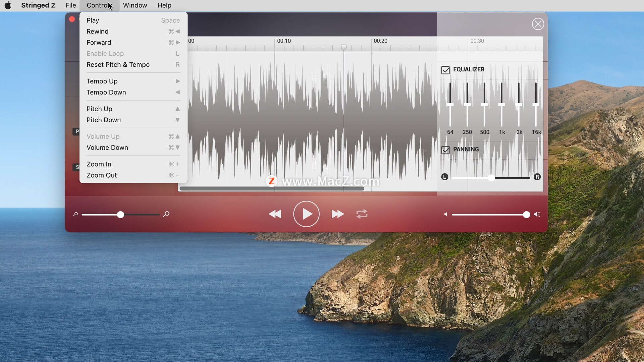Click the horizontal waveform scrollbar
This screenshot has width=644, height=362.
(x=272, y=188)
